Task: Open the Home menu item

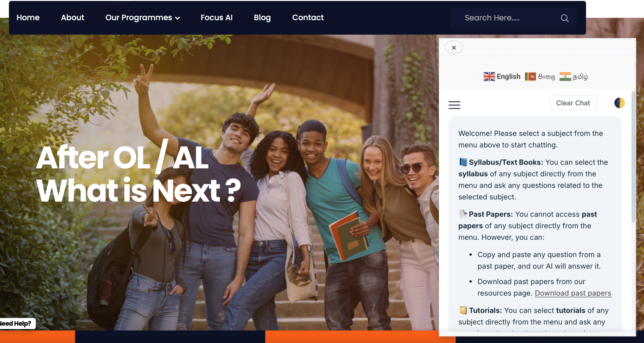Action: tap(28, 18)
